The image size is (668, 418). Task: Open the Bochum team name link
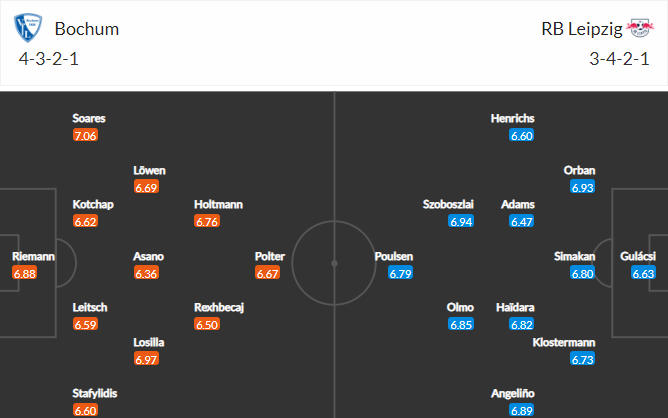pos(87,29)
